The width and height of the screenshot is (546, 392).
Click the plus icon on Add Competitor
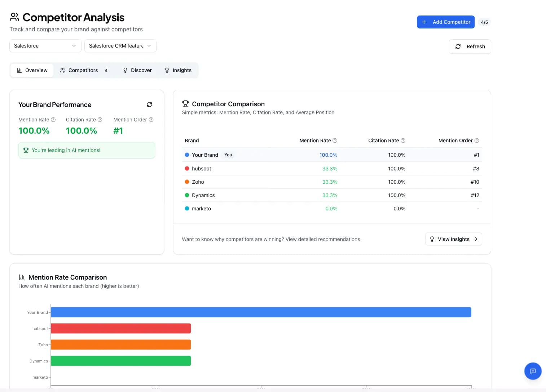point(424,22)
